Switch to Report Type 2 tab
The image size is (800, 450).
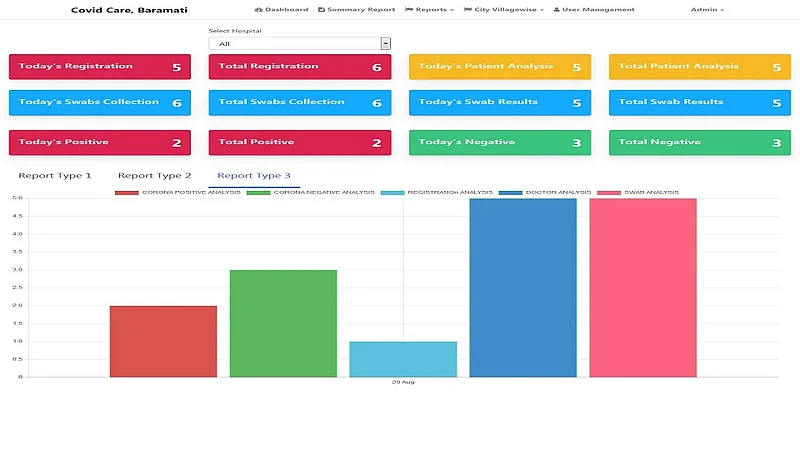click(x=155, y=176)
